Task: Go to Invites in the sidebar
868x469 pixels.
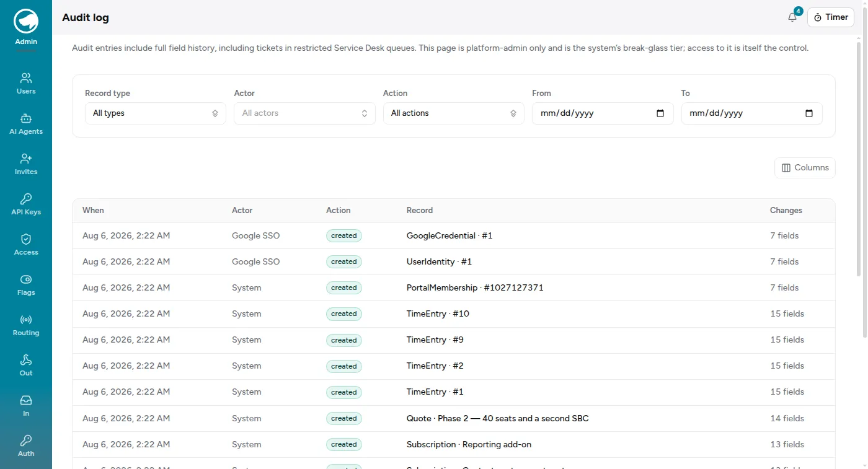Action: pyautogui.click(x=26, y=164)
